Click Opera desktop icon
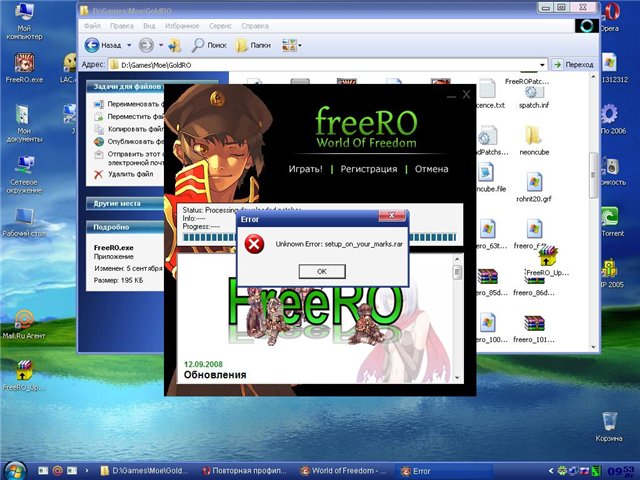 (x=610, y=18)
